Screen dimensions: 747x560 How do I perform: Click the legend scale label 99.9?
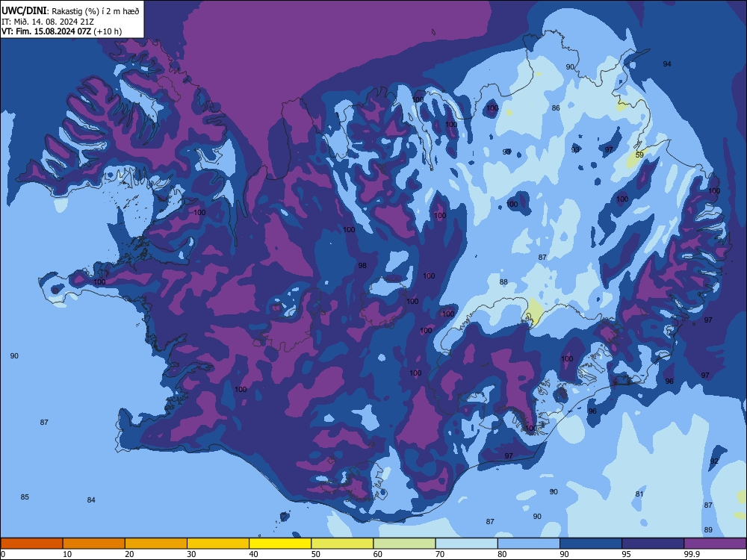coord(692,554)
